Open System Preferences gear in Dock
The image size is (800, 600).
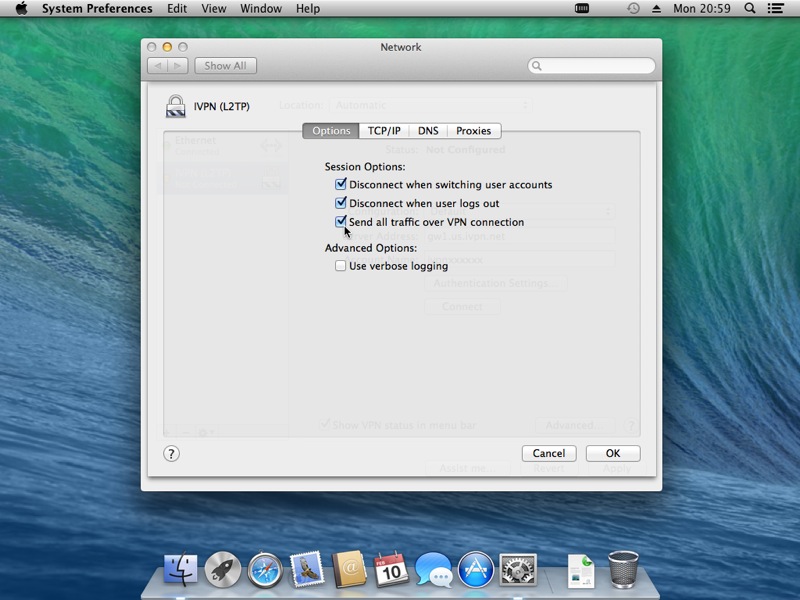[x=518, y=569]
